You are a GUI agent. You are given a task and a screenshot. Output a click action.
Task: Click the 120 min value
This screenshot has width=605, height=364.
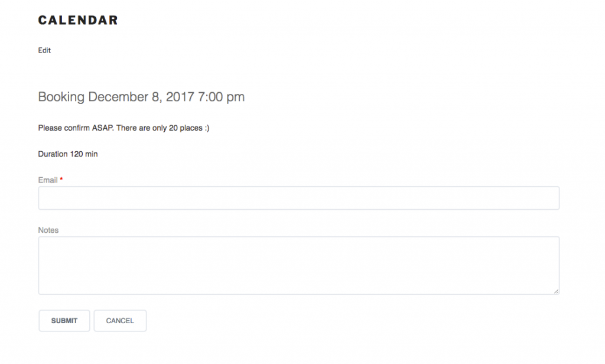(84, 154)
